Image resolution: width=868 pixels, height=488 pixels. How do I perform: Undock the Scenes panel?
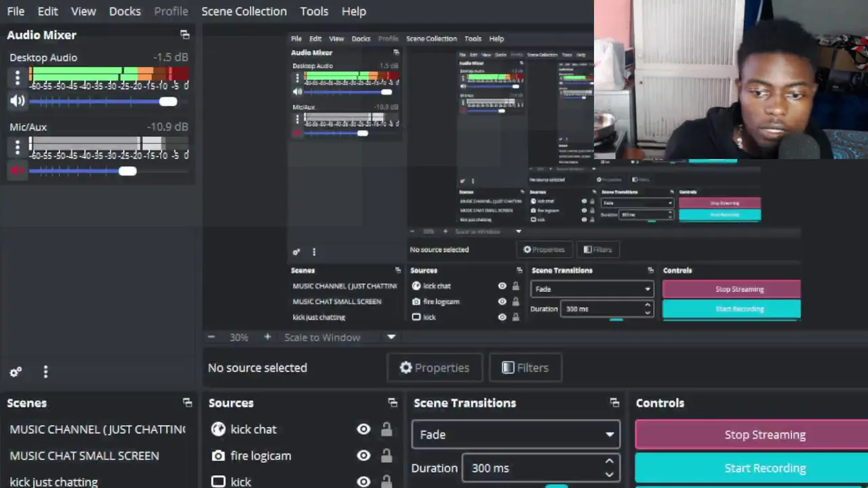(x=187, y=403)
